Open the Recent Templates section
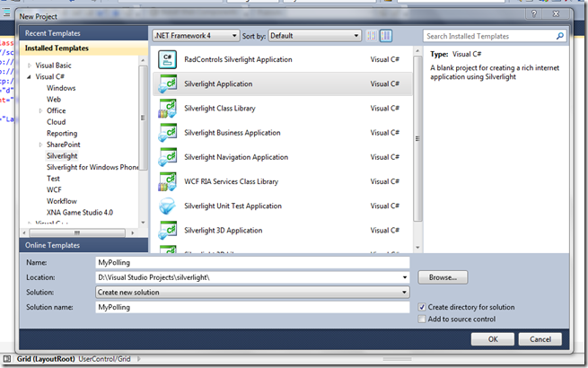Image resolution: width=588 pixels, height=368 pixels. pyautogui.click(x=83, y=33)
